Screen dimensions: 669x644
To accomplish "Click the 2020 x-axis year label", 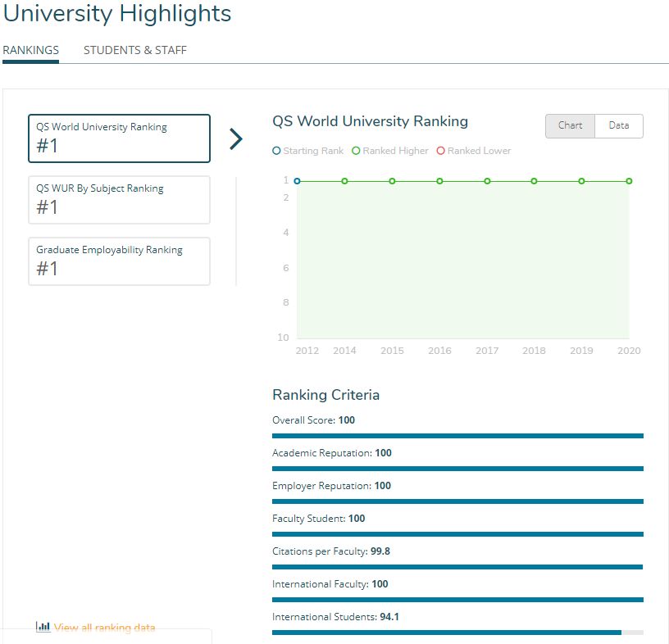I will [x=629, y=351].
